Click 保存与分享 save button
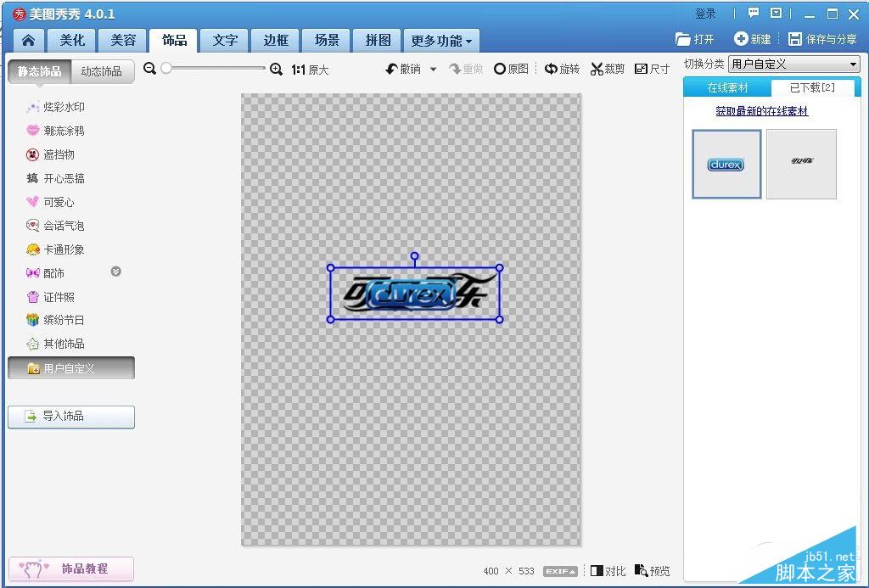 (822, 39)
